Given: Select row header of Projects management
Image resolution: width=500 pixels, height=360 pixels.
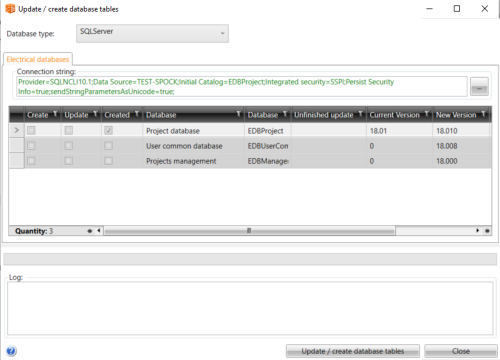Looking at the screenshot, I should click(16, 161).
